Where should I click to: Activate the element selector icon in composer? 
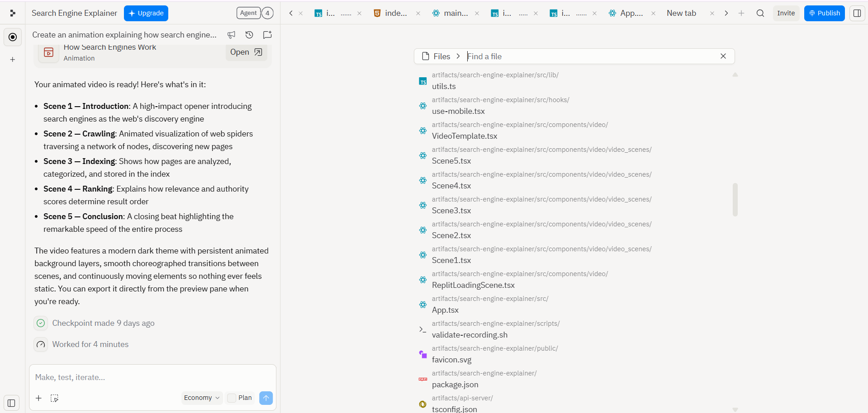coord(54,398)
